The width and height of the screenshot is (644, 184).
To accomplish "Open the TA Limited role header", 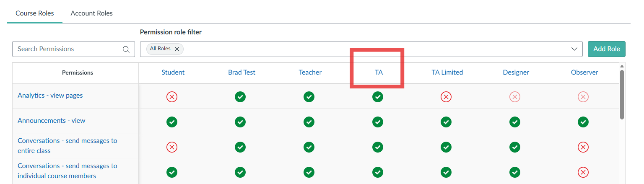I will point(447,72).
